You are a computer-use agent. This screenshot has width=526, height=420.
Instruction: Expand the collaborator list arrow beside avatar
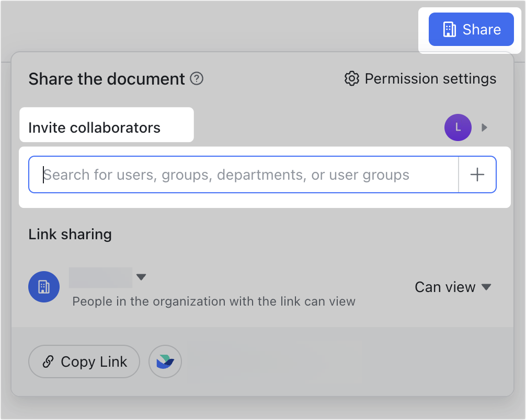coord(484,127)
